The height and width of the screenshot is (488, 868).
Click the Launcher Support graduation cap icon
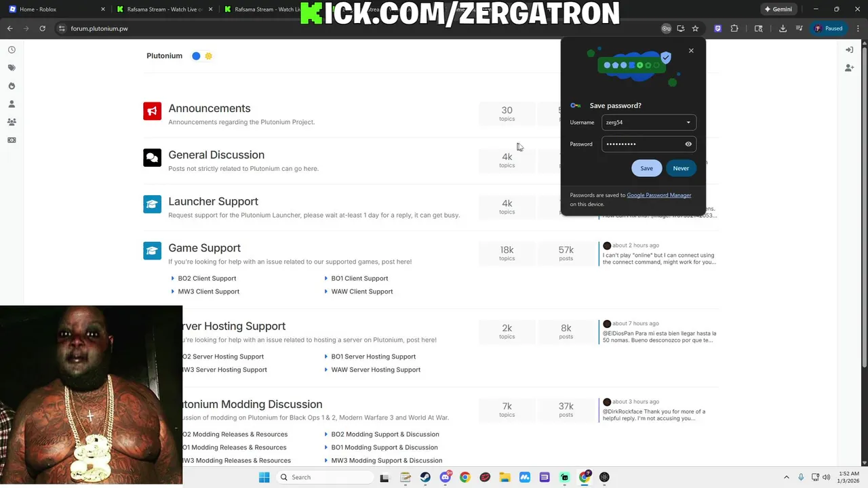click(152, 204)
